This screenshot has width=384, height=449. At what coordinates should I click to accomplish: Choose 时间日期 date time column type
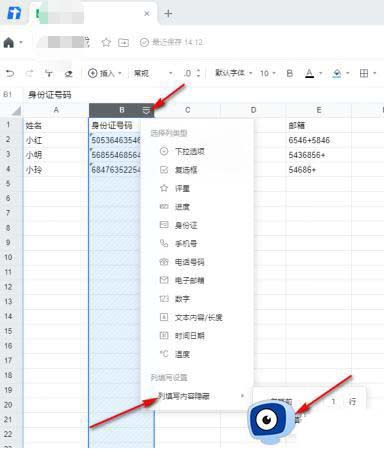tap(197, 336)
